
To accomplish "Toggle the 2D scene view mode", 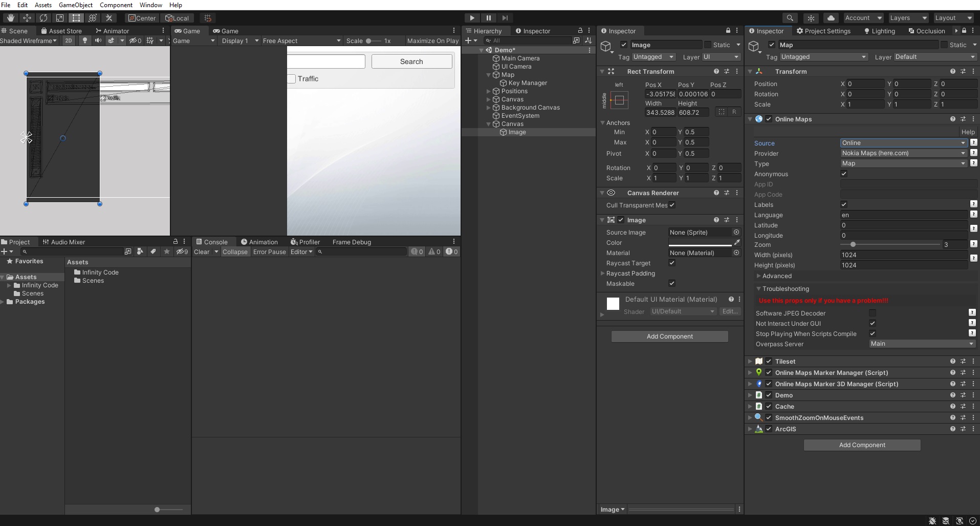I will coord(69,40).
